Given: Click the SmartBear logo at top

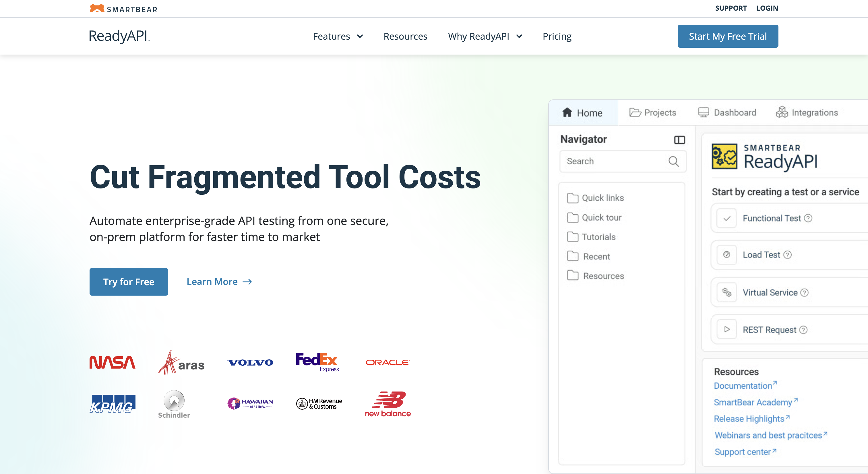Looking at the screenshot, I should (x=123, y=8).
